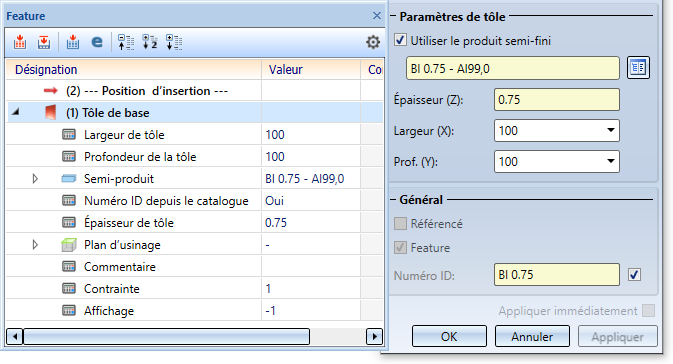The image size is (673, 364).
Task: Click the move-up list toolbar icon
Action: pos(126,42)
